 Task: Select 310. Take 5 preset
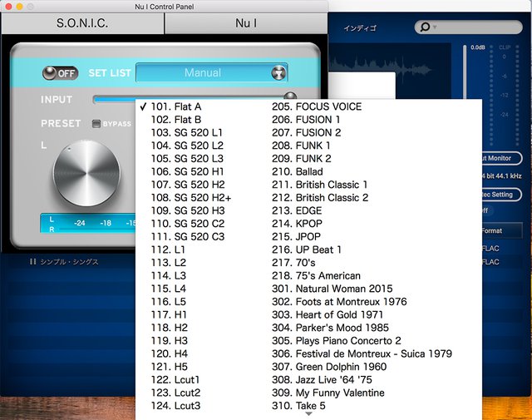(x=310, y=406)
